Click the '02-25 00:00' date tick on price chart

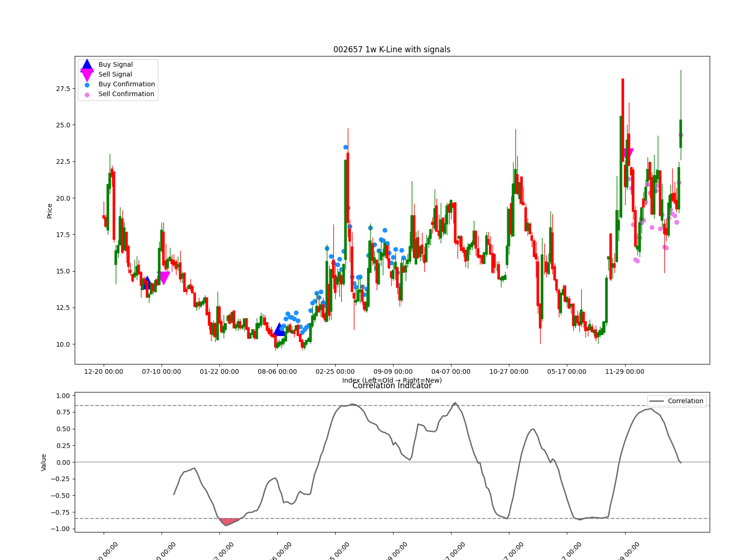pos(335,371)
